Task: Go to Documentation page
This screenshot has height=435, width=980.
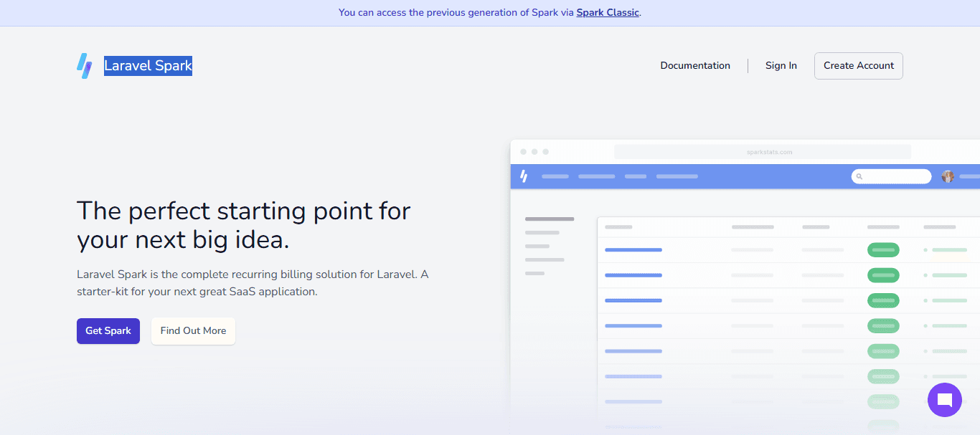Action: 695,65
